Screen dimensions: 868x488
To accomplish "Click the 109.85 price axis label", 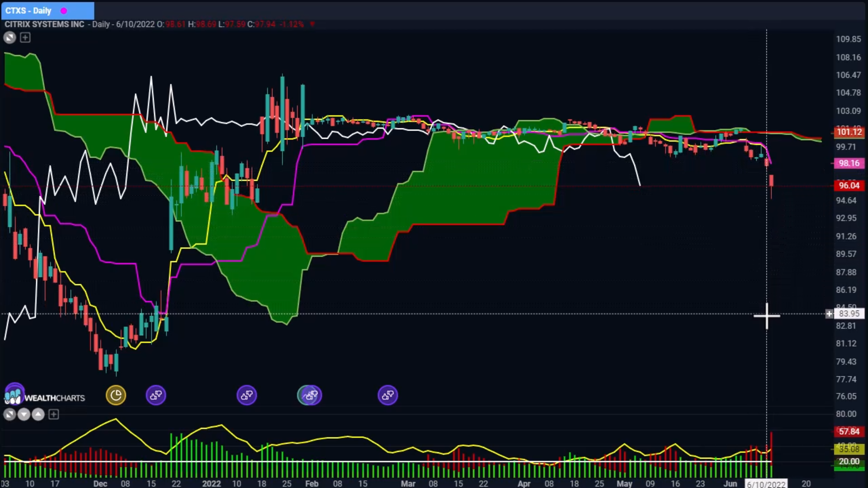I will point(848,39).
